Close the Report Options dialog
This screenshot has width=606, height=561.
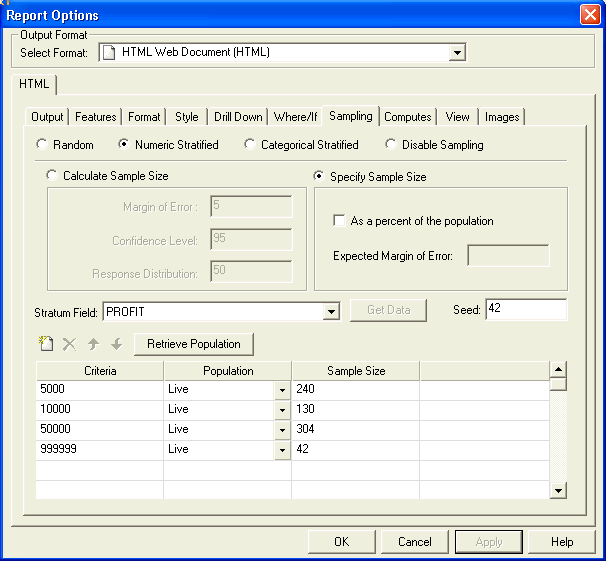coord(590,15)
